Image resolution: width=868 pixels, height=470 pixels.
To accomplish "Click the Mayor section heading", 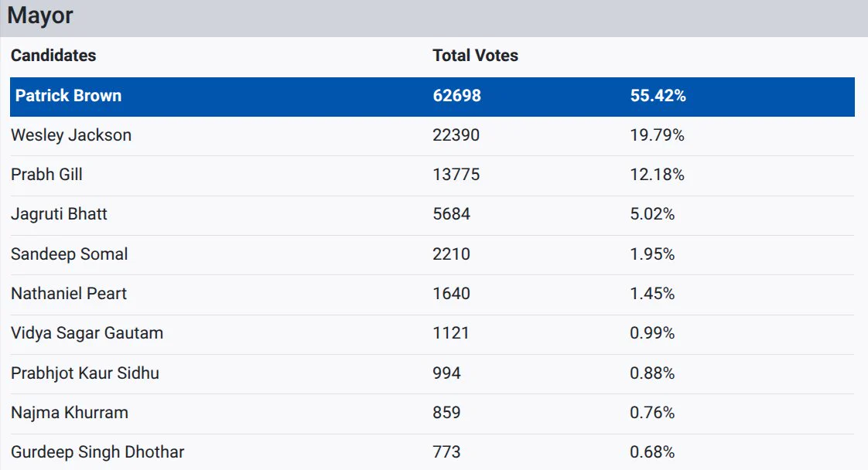I will [x=40, y=16].
